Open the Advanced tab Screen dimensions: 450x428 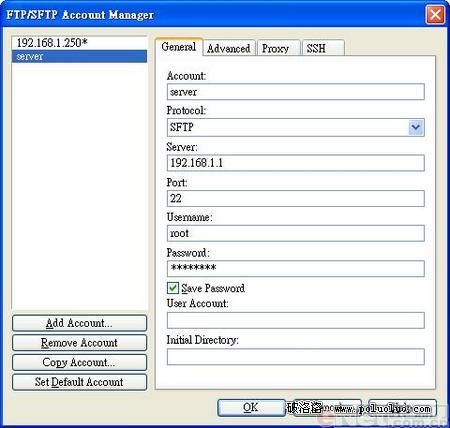click(229, 48)
